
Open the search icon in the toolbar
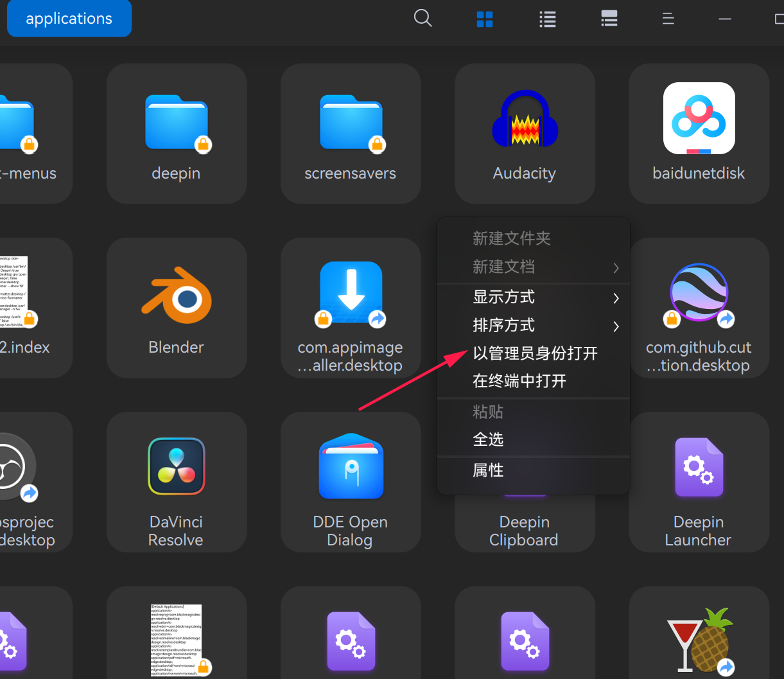click(x=422, y=18)
